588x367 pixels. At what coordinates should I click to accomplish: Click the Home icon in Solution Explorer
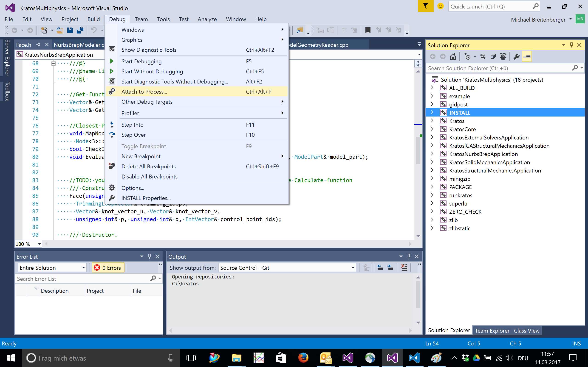[x=453, y=57]
